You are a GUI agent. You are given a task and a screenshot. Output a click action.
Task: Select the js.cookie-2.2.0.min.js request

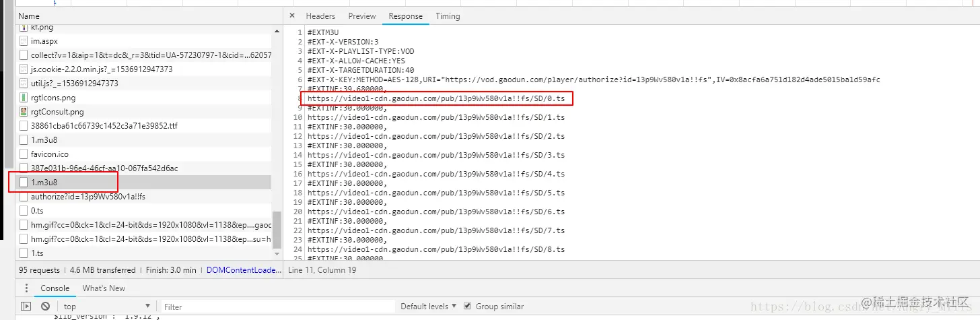point(144,69)
